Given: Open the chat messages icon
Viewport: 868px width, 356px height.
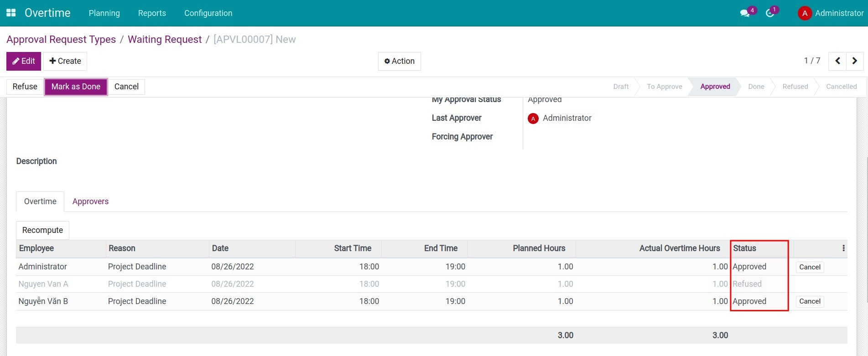Looking at the screenshot, I should (x=745, y=13).
